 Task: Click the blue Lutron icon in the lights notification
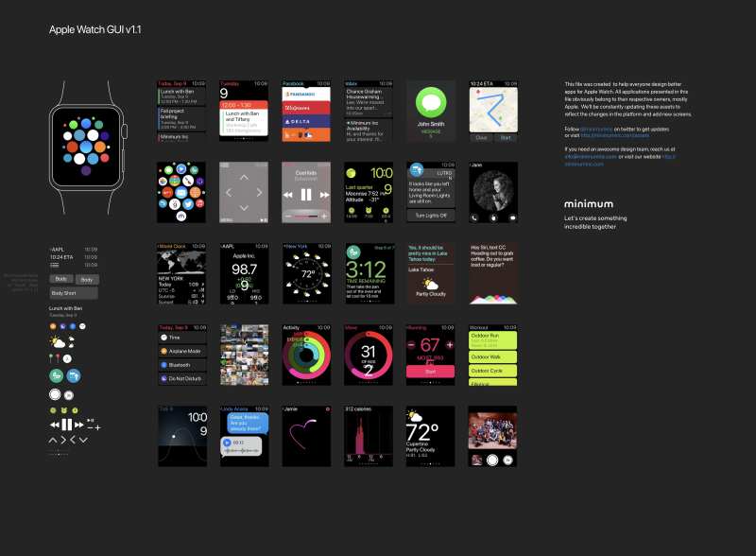[417, 170]
